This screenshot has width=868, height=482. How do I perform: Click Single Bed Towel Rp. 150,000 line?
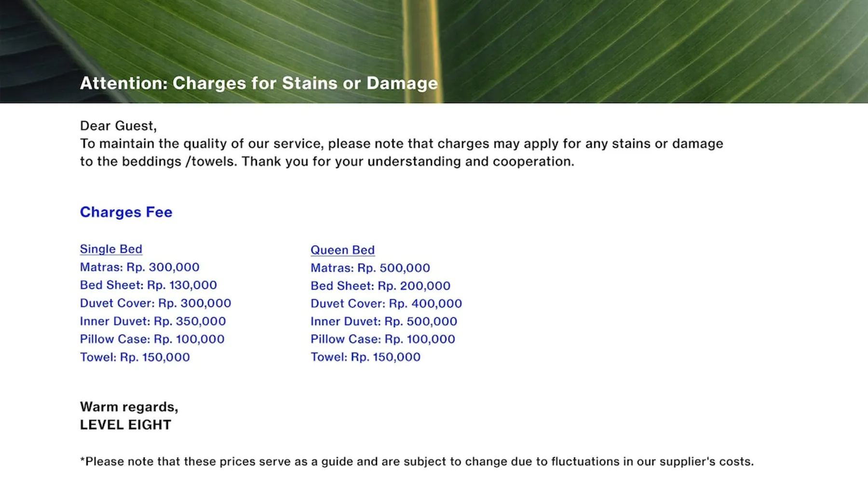tap(135, 357)
